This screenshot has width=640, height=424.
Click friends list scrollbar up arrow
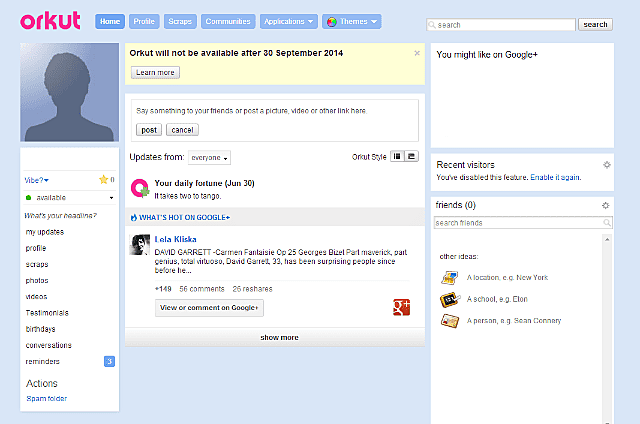[607, 239]
